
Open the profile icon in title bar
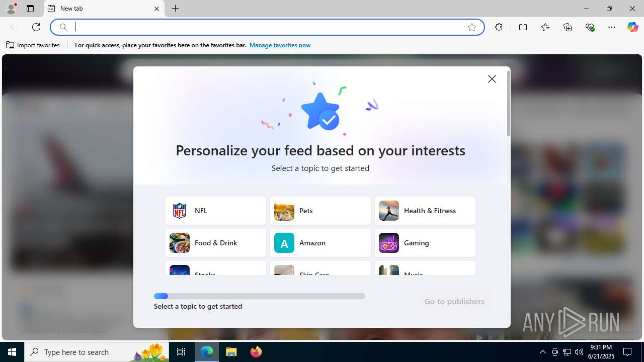point(11,9)
